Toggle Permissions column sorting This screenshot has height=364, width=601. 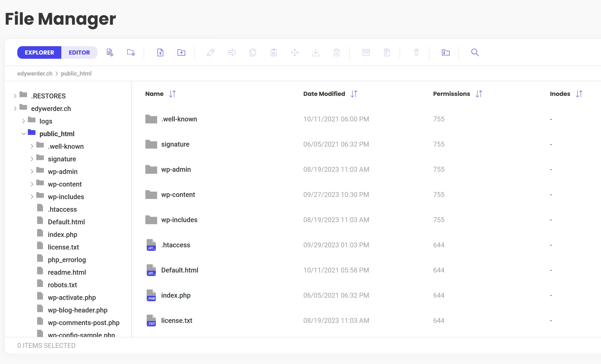[x=479, y=94]
